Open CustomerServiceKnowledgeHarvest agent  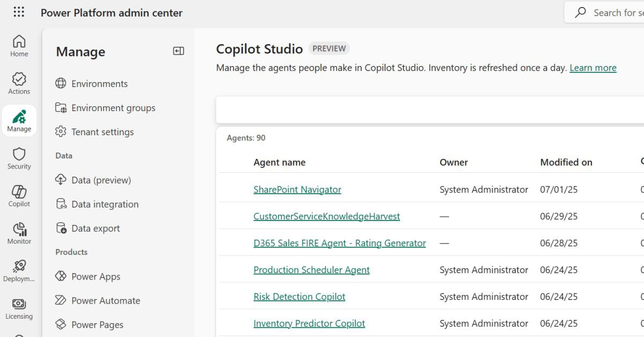click(x=326, y=216)
